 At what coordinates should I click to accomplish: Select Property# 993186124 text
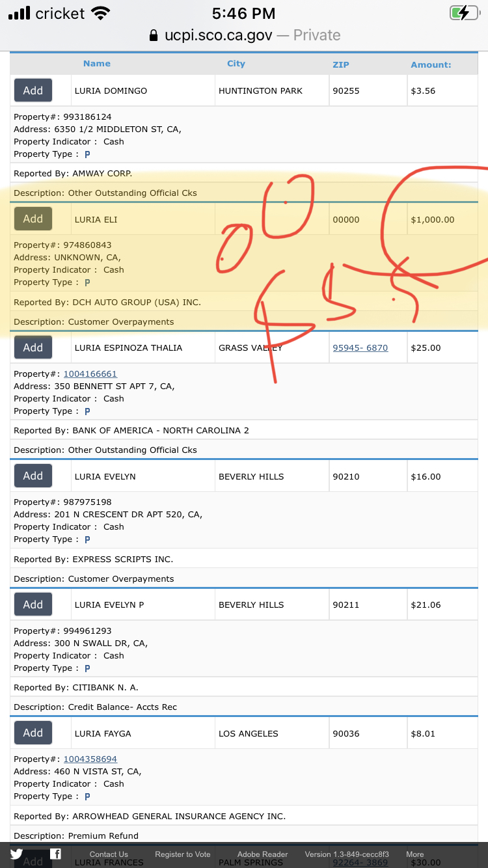pyautogui.click(x=62, y=116)
